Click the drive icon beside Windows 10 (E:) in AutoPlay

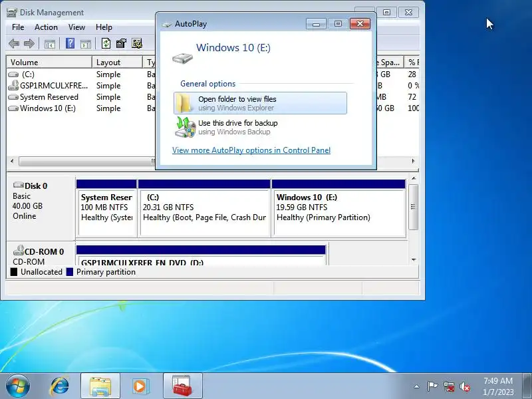click(182, 58)
